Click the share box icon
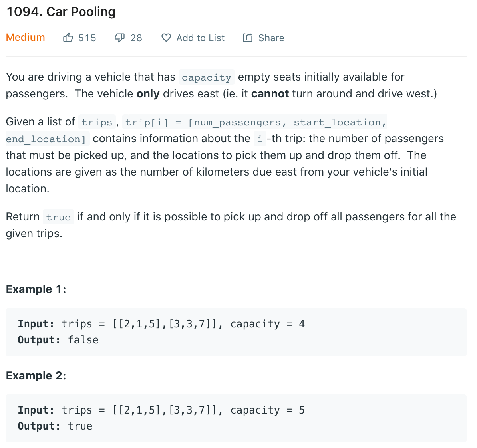Image resolution: width=477 pixels, height=448 pixels. click(248, 37)
